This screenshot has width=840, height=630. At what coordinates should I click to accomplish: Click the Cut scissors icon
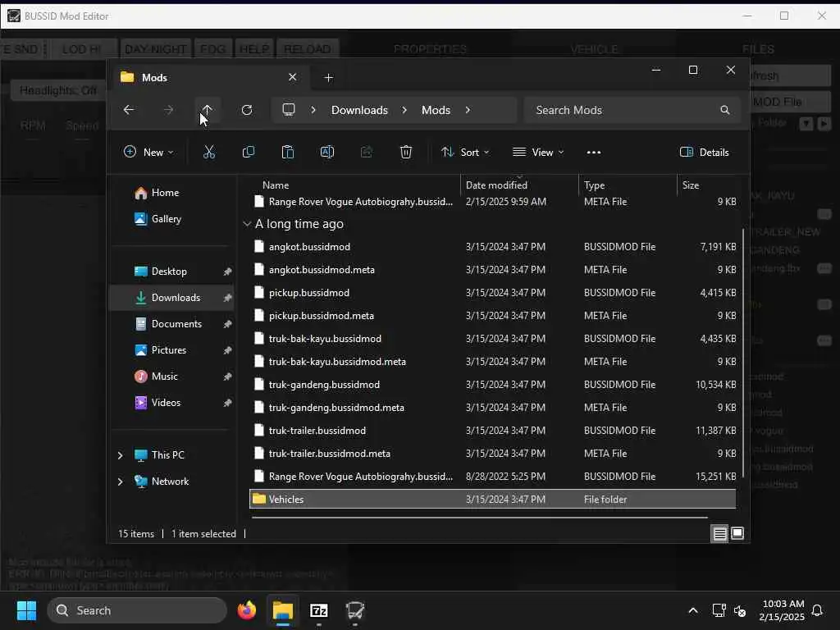click(x=209, y=152)
